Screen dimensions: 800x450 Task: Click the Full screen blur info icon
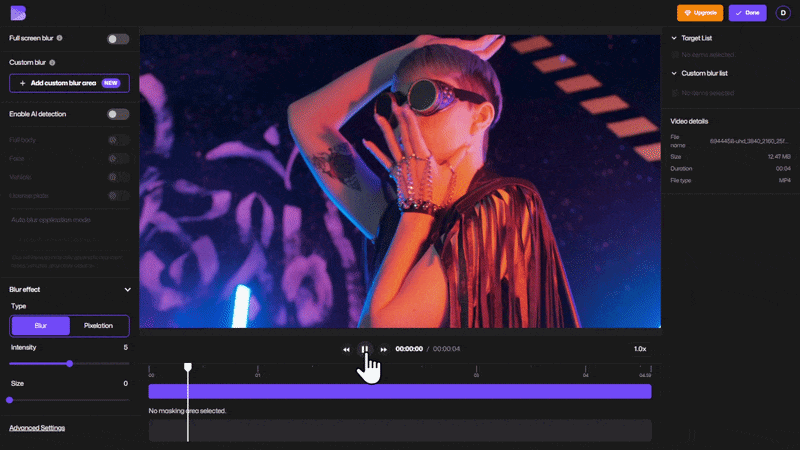(x=60, y=38)
